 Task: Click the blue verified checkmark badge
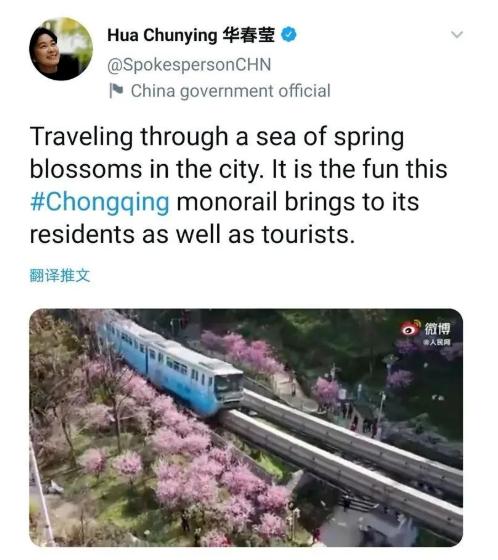pyautogui.click(x=289, y=35)
